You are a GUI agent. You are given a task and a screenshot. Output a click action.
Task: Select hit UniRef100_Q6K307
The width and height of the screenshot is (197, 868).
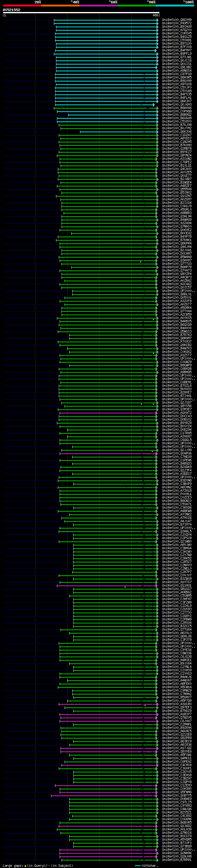click(x=177, y=101)
